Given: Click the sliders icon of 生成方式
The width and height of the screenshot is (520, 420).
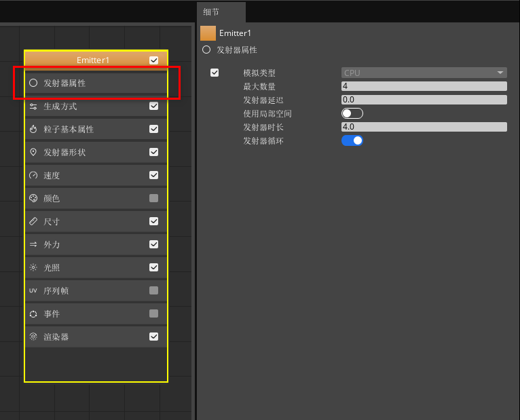Looking at the screenshot, I should tap(33, 107).
